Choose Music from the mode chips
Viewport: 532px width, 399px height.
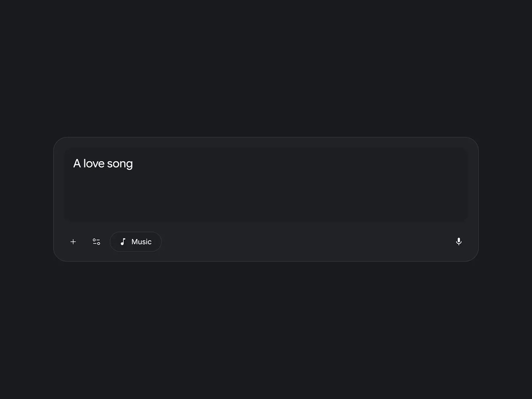click(136, 242)
